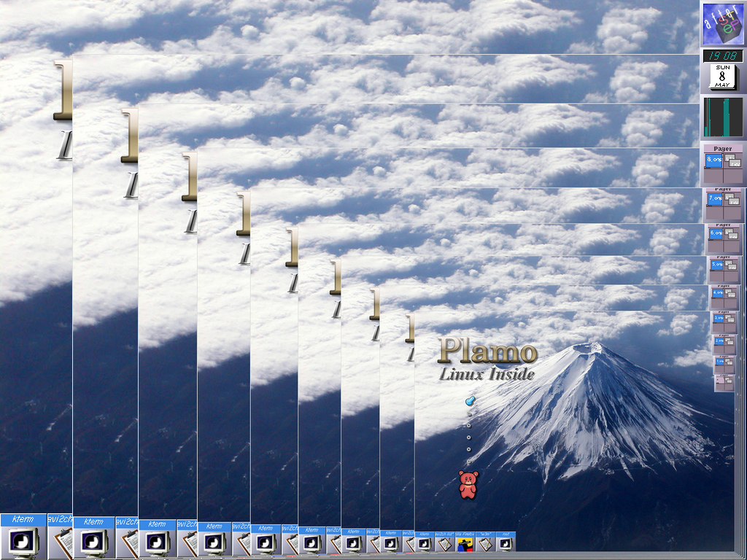Select the Pager cell labelled 7.png
Viewport: 747px width, 560px height.
click(715, 198)
